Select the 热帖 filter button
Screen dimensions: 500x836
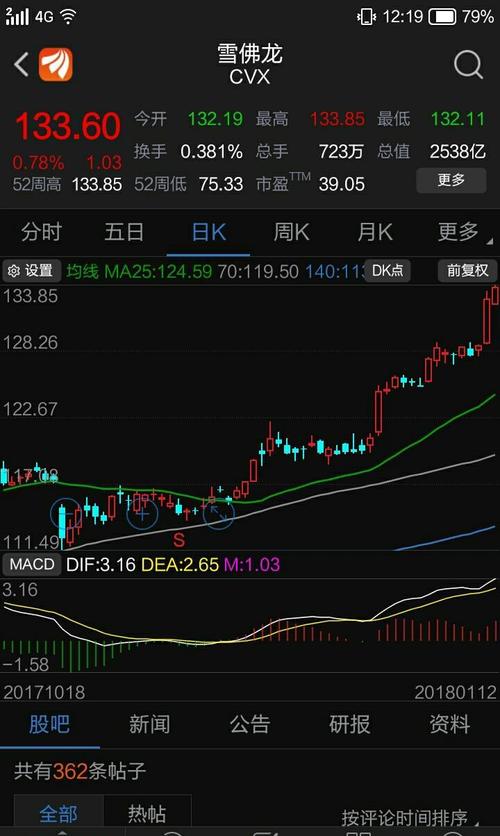[x=147, y=814]
